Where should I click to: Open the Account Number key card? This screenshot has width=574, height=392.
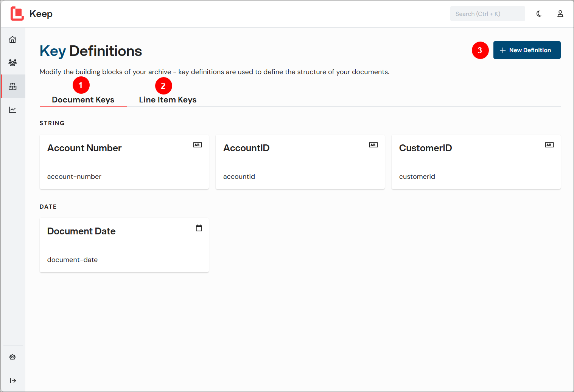pyautogui.click(x=124, y=162)
